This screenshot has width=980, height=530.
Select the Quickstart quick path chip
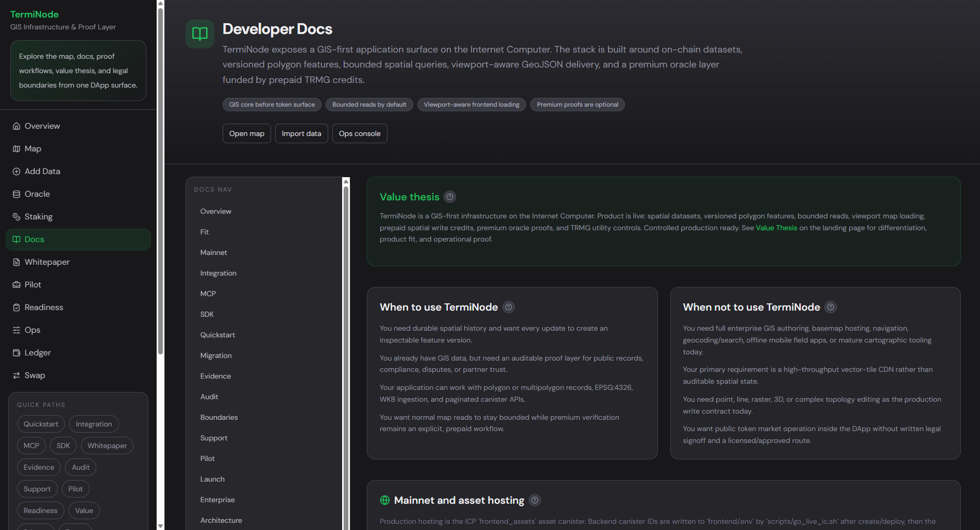coord(41,424)
